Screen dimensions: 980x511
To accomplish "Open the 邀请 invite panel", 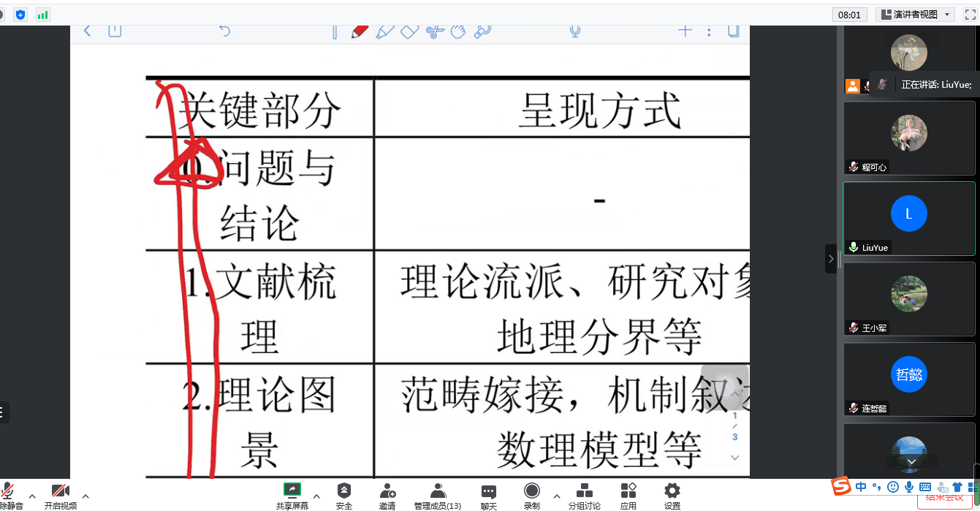I will [387, 496].
